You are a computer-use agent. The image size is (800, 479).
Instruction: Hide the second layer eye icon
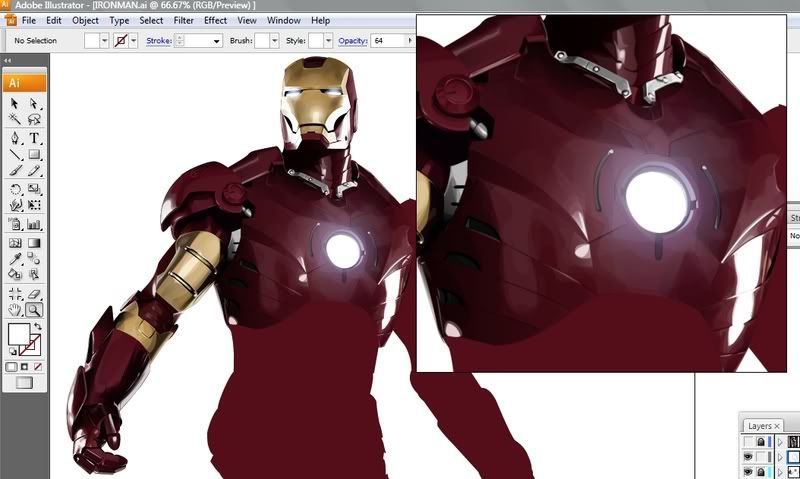click(x=748, y=457)
